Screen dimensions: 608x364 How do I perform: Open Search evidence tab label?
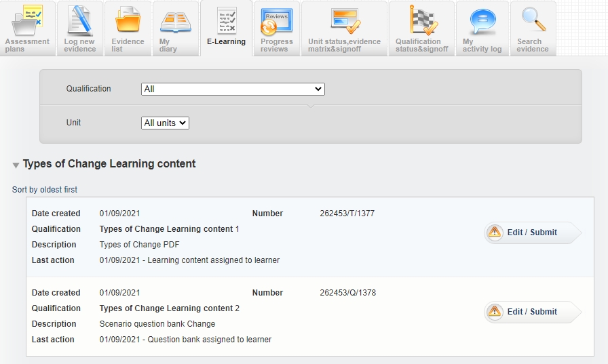coord(533,45)
